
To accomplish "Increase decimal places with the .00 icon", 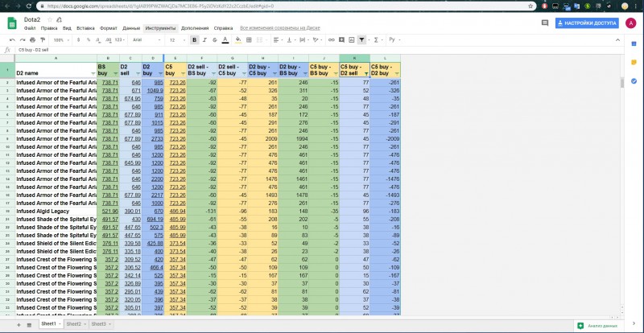I will (x=108, y=40).
